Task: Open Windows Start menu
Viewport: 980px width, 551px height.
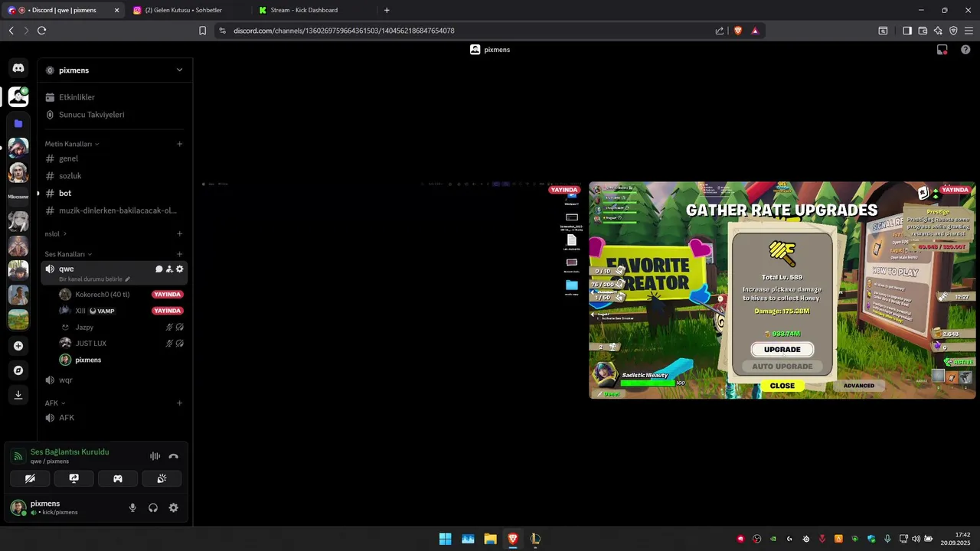Action: point(445,539)
